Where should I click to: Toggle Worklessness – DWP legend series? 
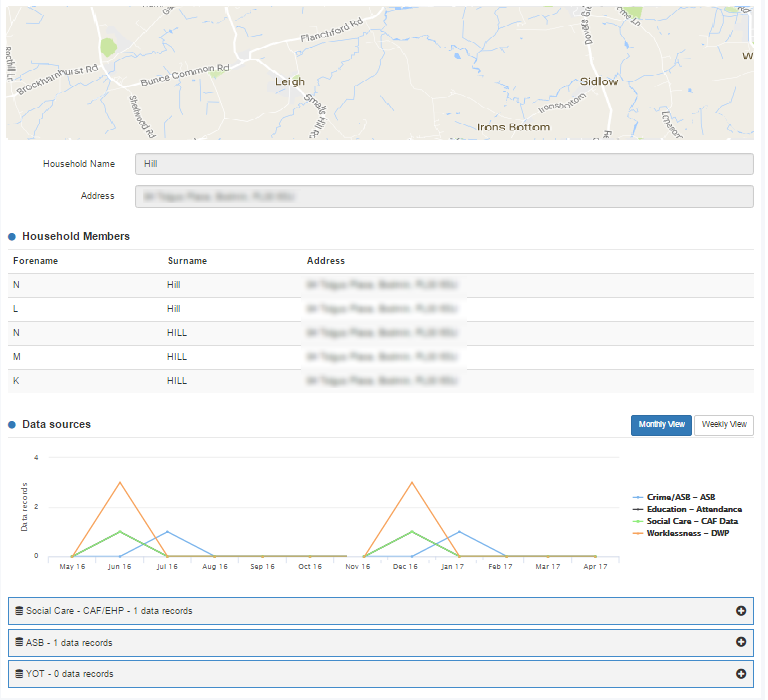(x=681, y=533)
